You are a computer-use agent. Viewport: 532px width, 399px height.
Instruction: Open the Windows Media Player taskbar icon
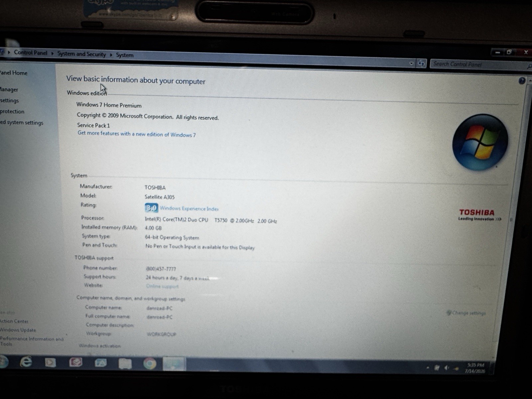pyautogui.click(x=50, y=362)
